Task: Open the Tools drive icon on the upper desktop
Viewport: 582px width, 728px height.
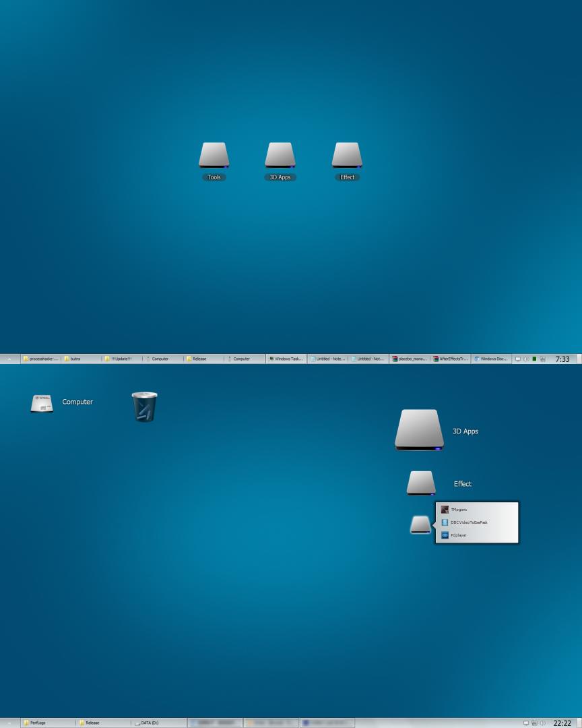Action: 214,156
